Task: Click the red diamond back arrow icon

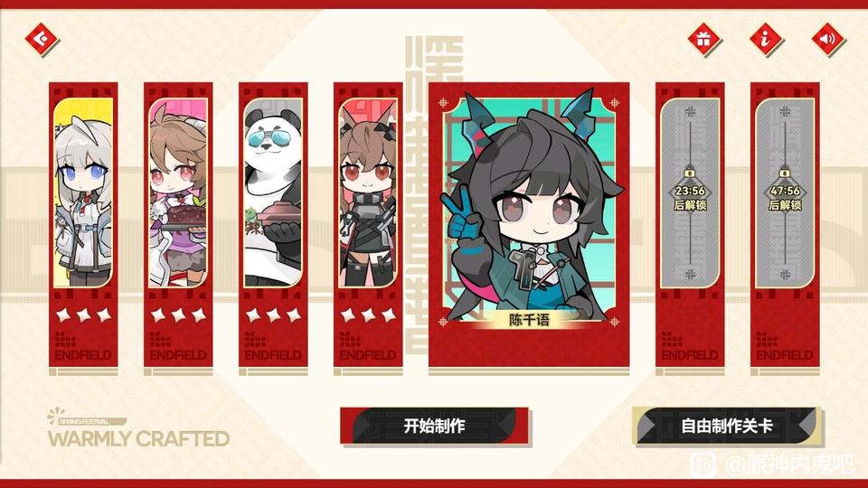Action: [x=42, y=39]
